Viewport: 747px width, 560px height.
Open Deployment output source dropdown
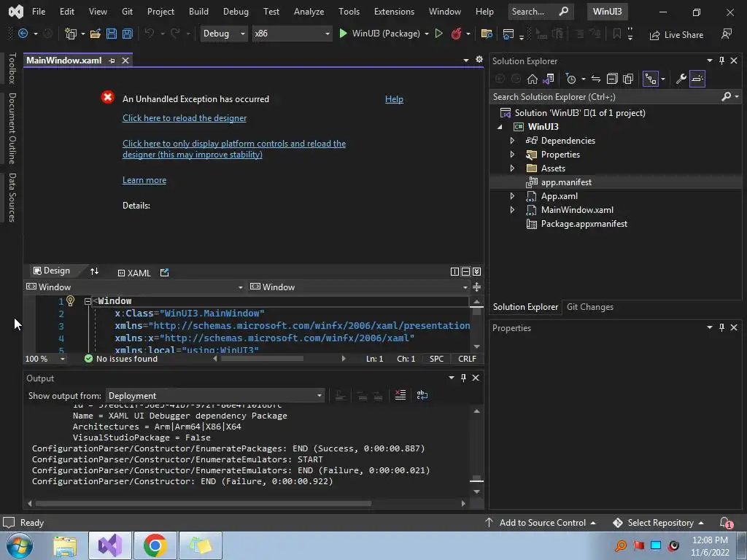215,396
